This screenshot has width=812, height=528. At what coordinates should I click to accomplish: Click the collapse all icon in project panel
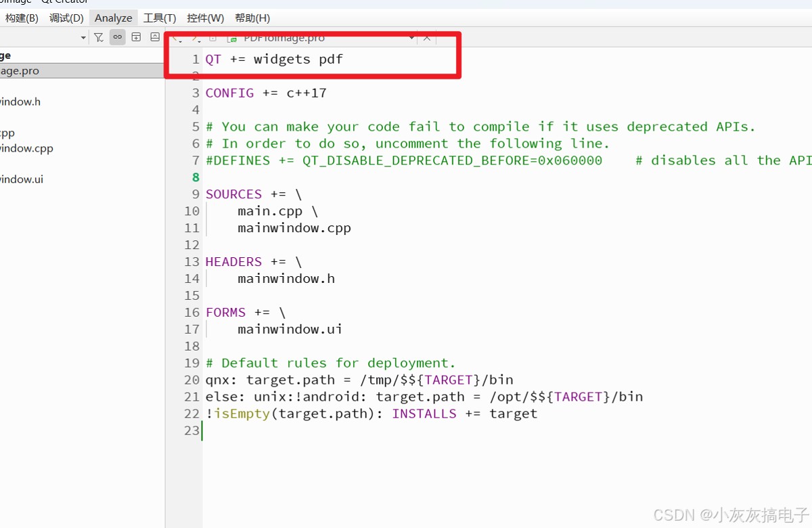point(155,37)
